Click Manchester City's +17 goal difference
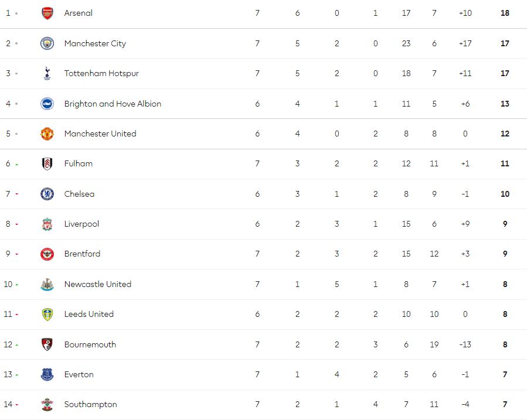The height and width of the screenshot is (420, 527). point(465,43)
